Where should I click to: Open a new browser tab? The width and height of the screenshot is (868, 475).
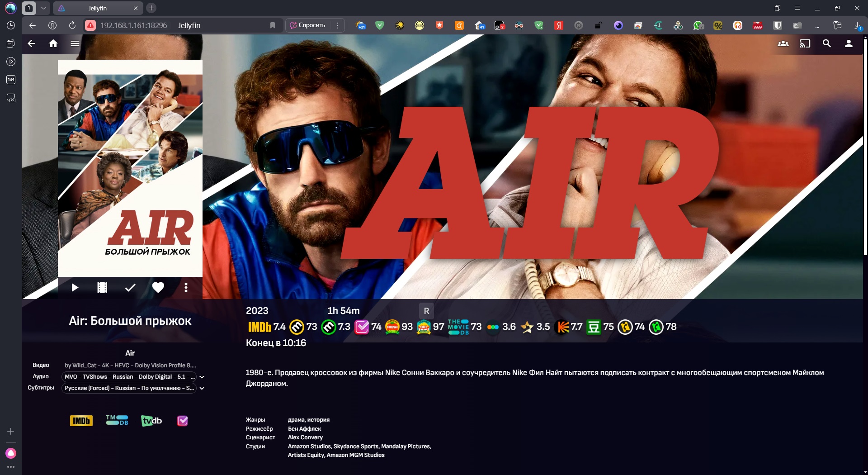pos(151,8)
